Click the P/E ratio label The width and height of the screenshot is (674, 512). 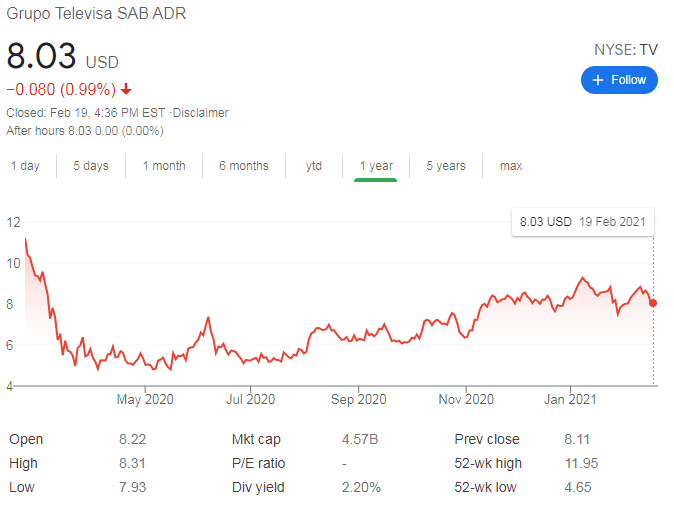point(258,463)
